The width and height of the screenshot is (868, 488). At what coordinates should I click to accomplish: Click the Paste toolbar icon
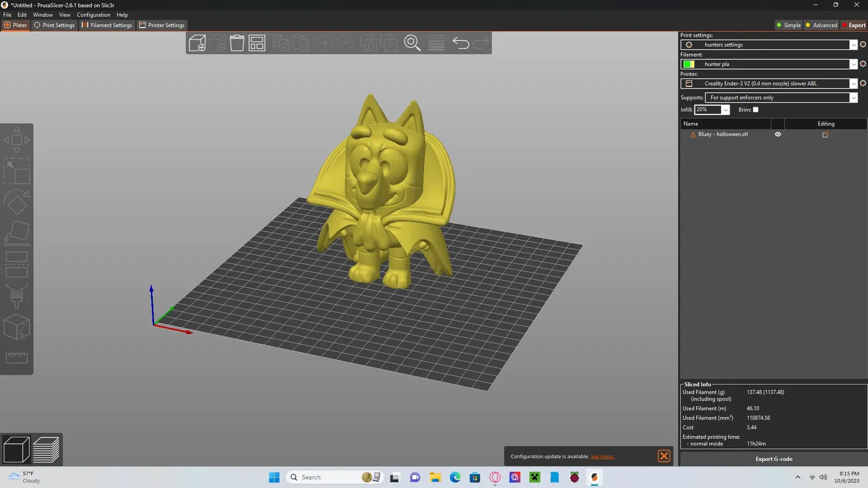301,43
